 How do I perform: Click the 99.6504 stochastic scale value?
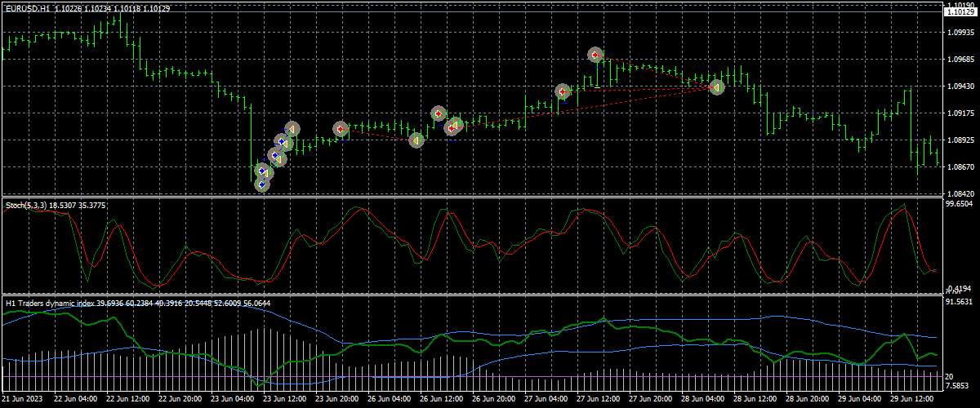click(x=959, y=203)
